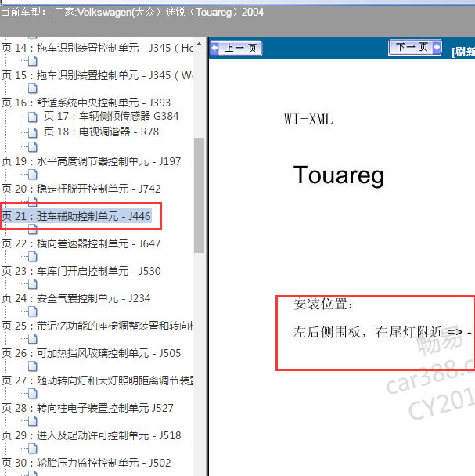
Task: Click document icon under page 15 entry
Action: [33, 88]
